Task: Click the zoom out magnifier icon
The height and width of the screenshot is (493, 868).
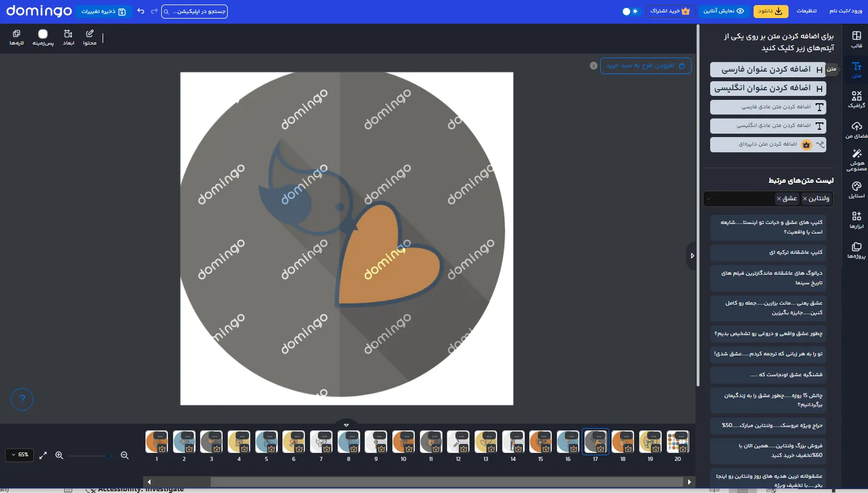Action: click(x=125, y=455)
